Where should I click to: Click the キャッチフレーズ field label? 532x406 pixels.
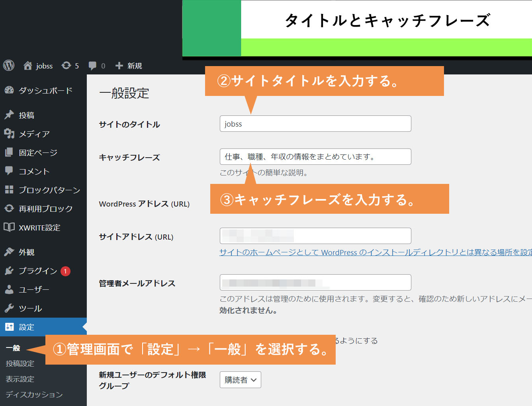[129, 157]
